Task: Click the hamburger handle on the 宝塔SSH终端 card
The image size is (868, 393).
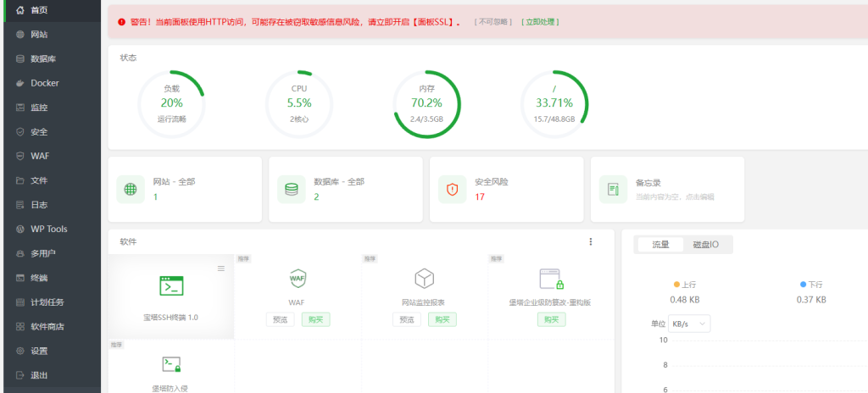Action: [221, 268]
